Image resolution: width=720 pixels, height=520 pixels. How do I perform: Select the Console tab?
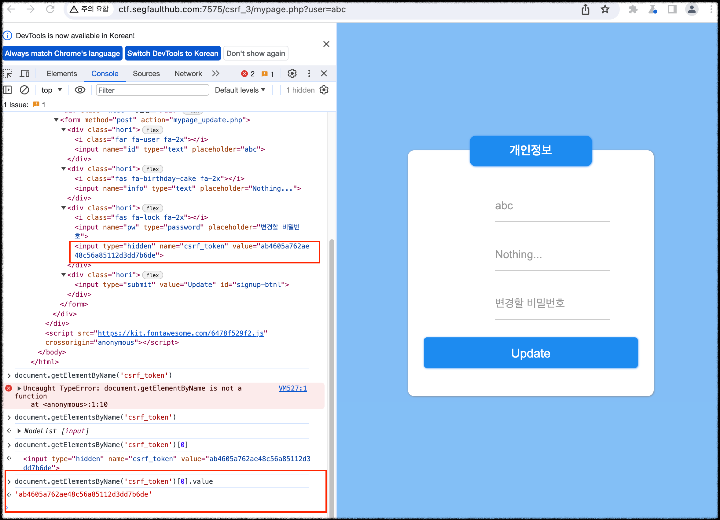(105, 73)
